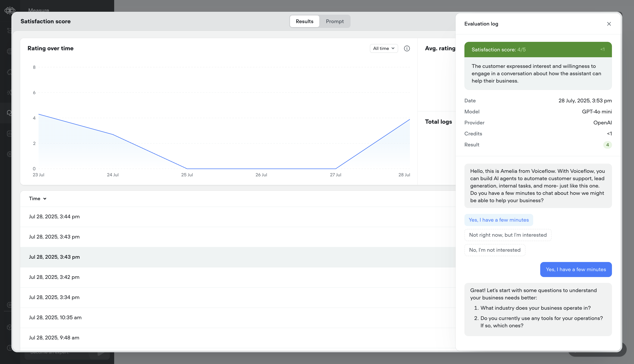Viewport: 634px width, 364px height.
Task: Click "Not right now, but I'm interested"
Action: (508, 235)
